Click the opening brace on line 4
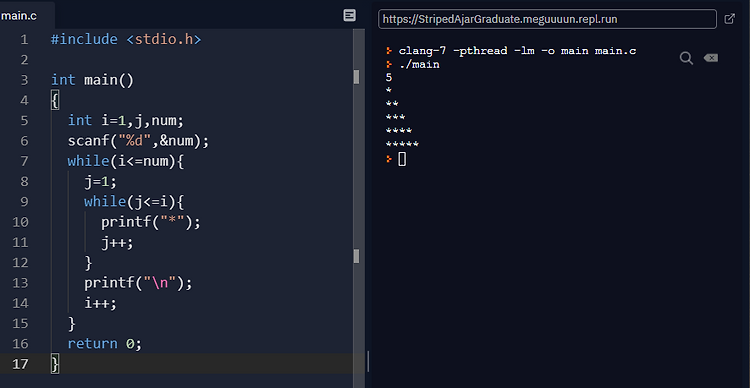Screen dimensions: 750x388 (55, 100)
